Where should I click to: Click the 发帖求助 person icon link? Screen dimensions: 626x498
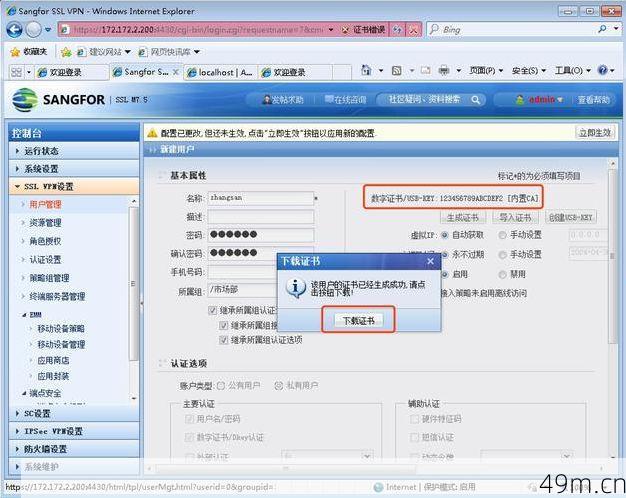coord(283,99)
